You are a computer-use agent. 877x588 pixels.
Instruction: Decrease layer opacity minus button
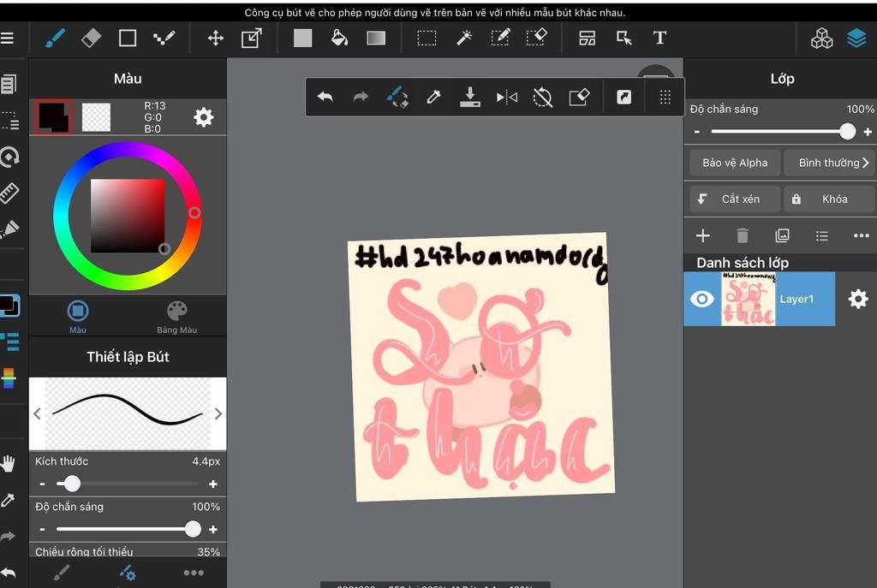click(x=697, y=132)
